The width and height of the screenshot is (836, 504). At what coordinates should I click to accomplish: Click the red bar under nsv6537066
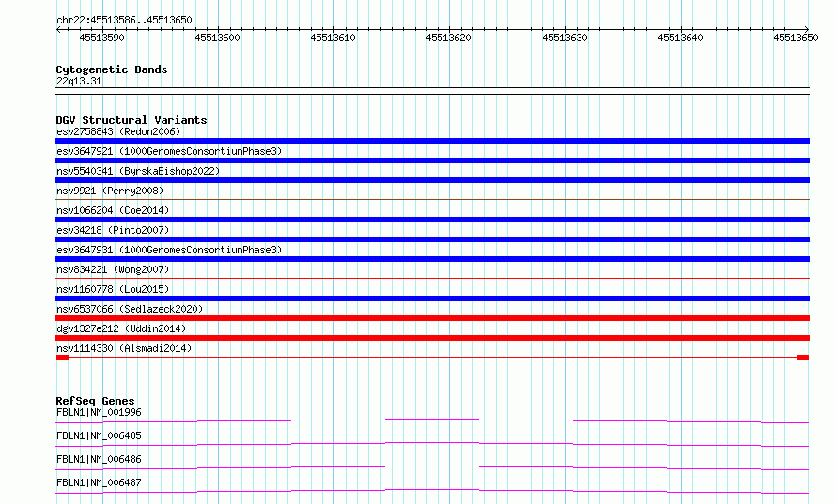[432, 318]
